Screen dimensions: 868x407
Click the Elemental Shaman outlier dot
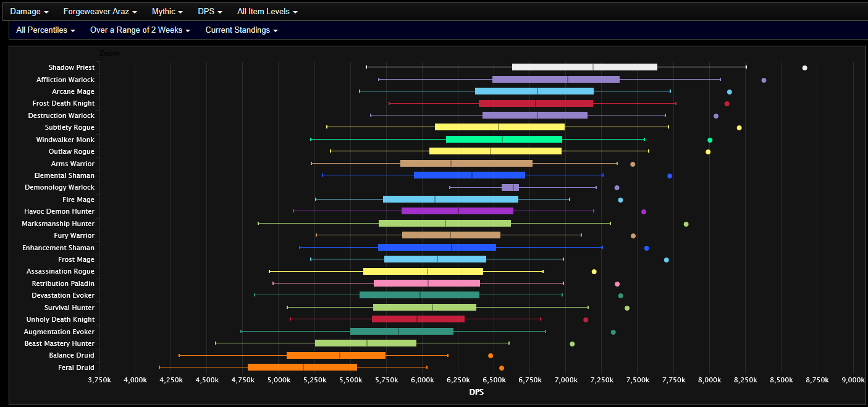(670, 176)
